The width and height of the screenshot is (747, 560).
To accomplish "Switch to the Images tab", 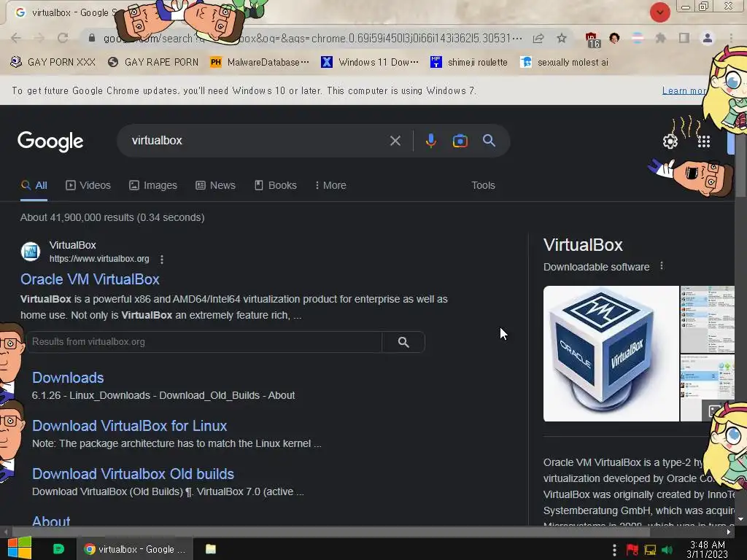I will click(153, 186).
